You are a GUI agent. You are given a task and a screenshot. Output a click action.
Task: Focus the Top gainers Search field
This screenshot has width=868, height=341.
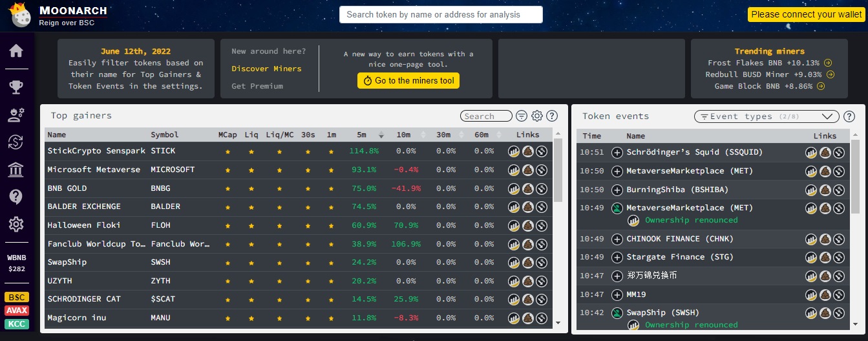487,116
